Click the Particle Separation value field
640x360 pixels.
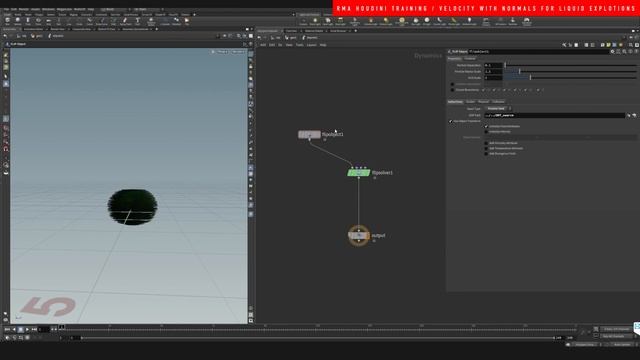point(493,65)
